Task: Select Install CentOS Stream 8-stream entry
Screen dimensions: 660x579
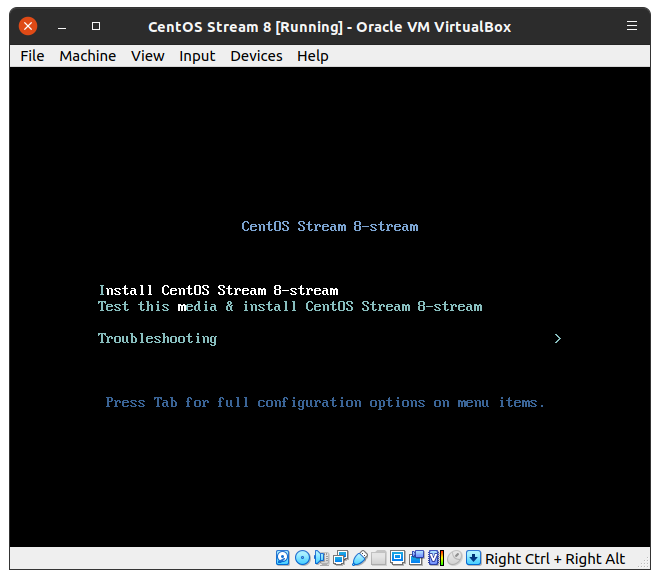Action: (218, 291)
